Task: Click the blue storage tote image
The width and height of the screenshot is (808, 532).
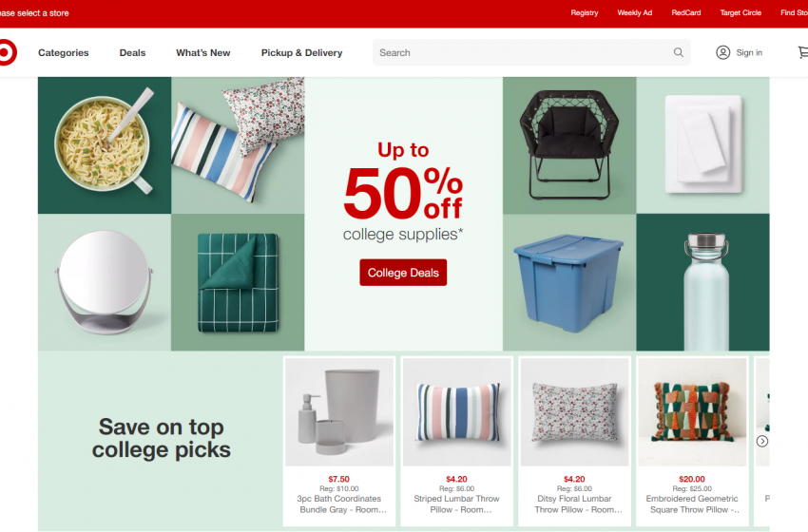Action: 569,282
